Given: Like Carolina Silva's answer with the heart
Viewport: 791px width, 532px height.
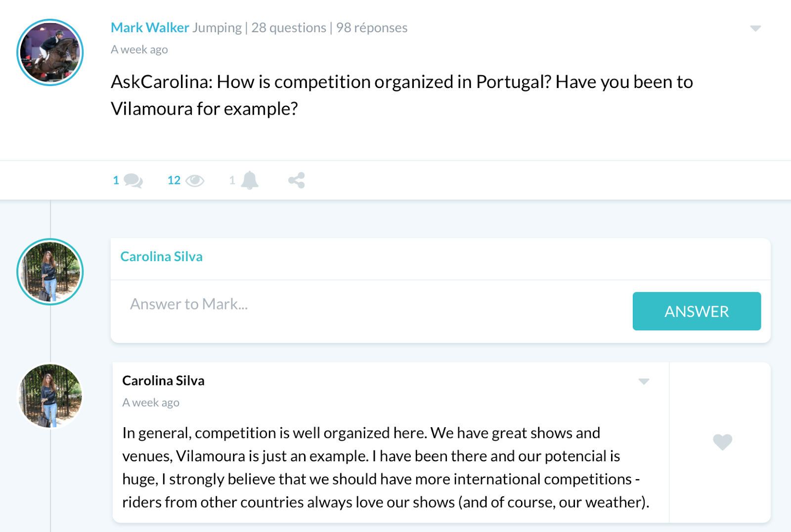Looking at the screenshot, I should [722, 442].
